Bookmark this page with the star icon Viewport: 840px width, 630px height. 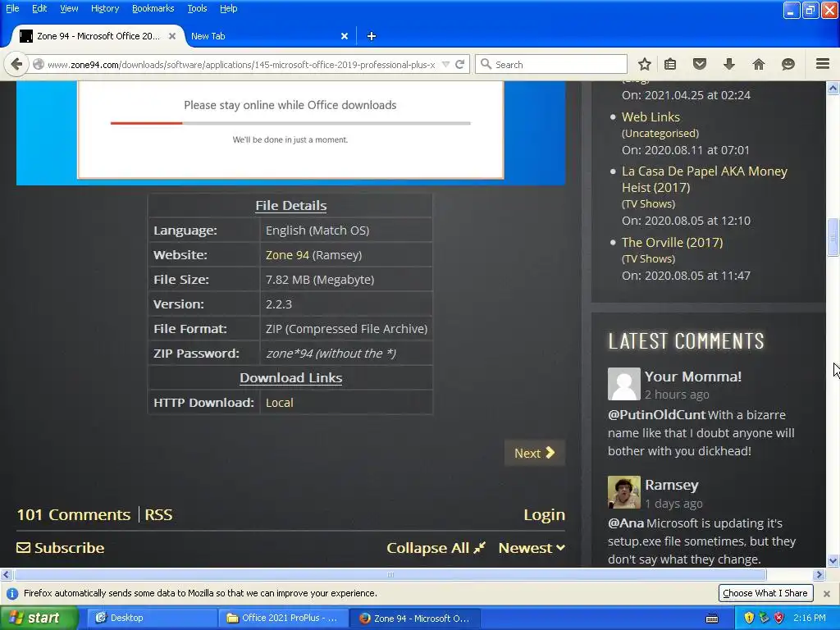(645, 64)
